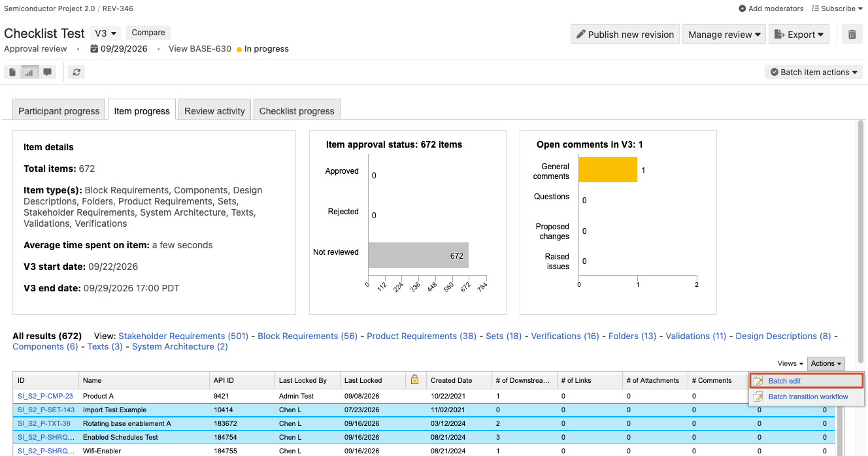Click the page vertical scrollbar
868x456 pixels.
pos(860,242)
